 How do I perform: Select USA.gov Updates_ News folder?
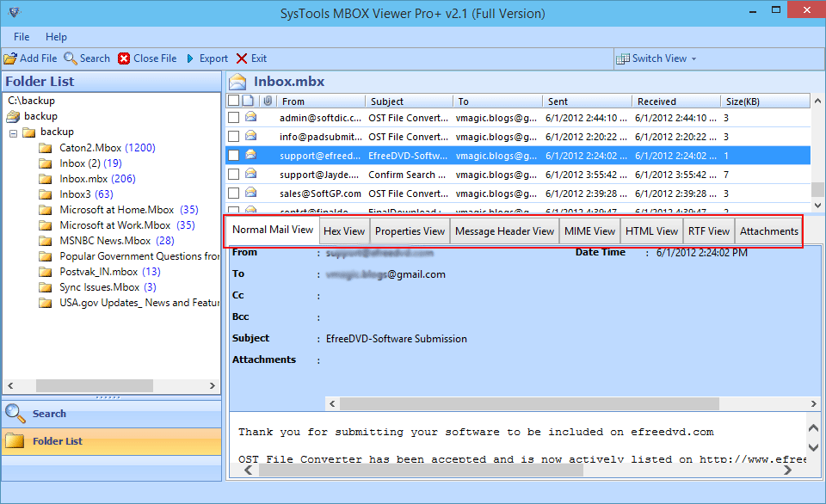click(139, 303)
